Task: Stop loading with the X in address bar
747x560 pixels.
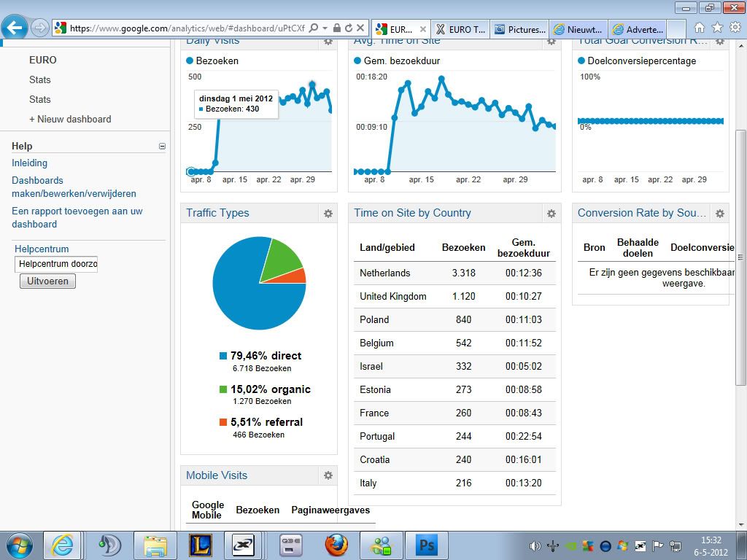Action: [x=360, y=28]
